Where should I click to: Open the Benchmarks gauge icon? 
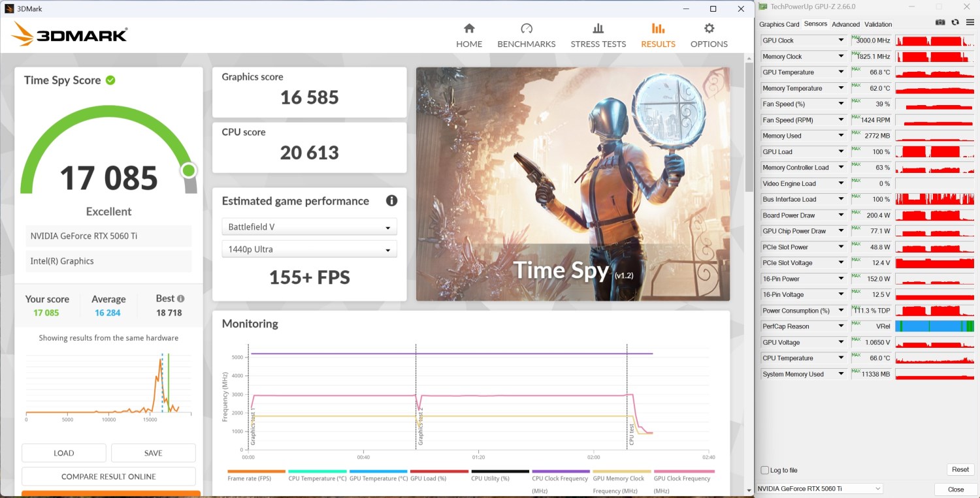(526, 29)
